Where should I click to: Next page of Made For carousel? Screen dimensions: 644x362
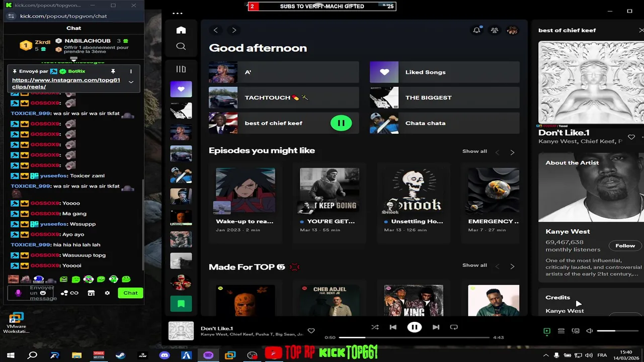click(512, 266)
